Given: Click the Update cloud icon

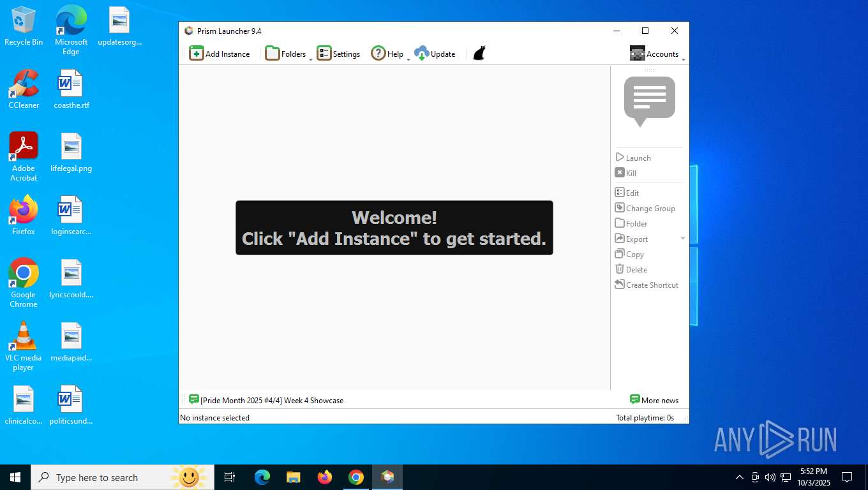Looking at the screenshot, I should pyautogui.click(x=422, y=54).
